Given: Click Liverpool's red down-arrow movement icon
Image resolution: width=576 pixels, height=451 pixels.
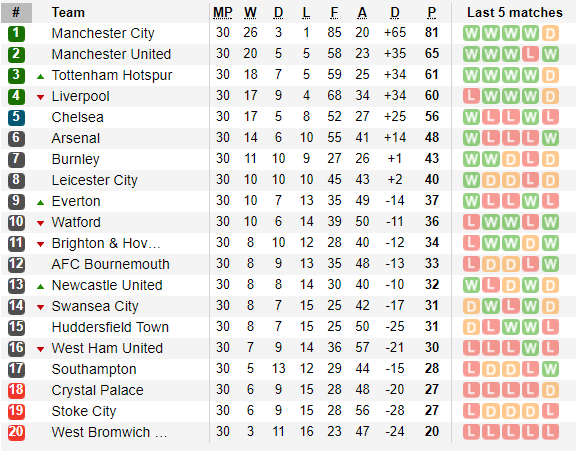Looking at the screenshot, I should (40, 97).
